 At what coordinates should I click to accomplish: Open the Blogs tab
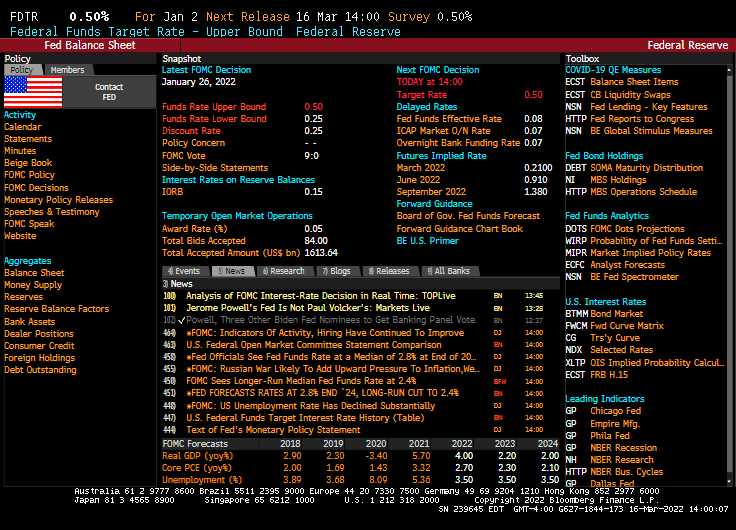[x=337, y=271]
